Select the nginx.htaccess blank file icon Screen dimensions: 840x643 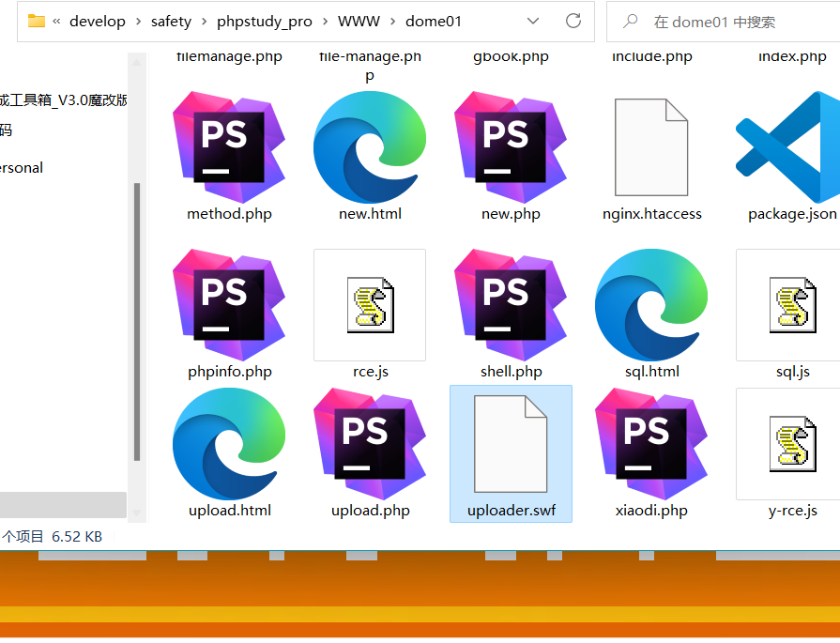click(x=651, y=147)
